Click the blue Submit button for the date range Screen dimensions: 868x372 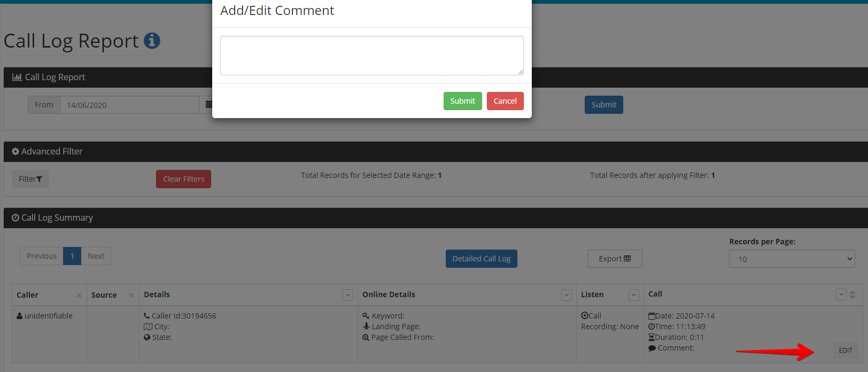click(604, 105)
